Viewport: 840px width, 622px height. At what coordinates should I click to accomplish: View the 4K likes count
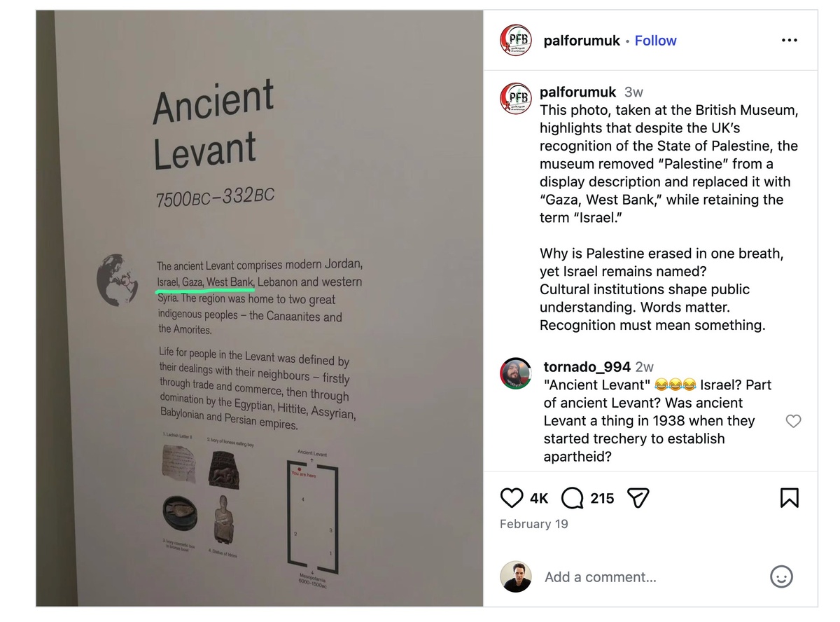pos(539,498)
